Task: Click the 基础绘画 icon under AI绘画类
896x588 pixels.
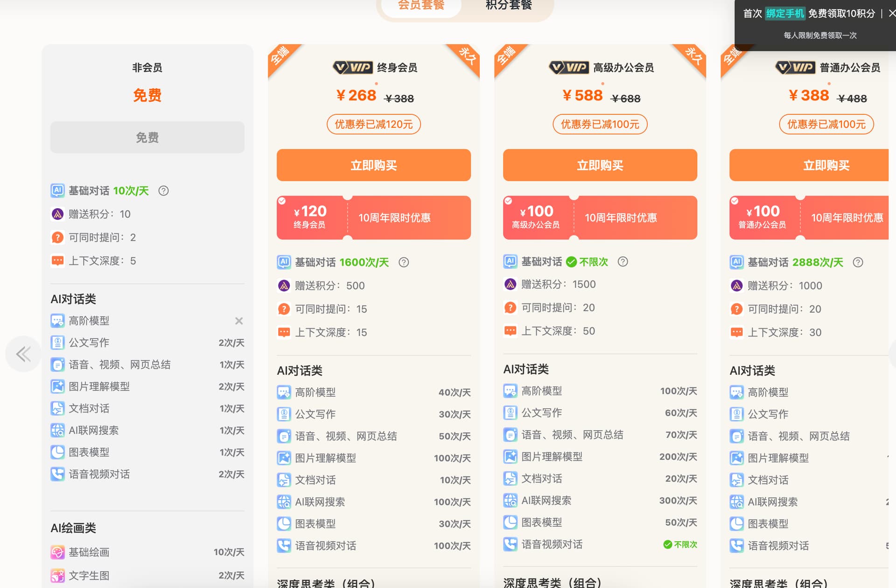Action: click(57, 553)
